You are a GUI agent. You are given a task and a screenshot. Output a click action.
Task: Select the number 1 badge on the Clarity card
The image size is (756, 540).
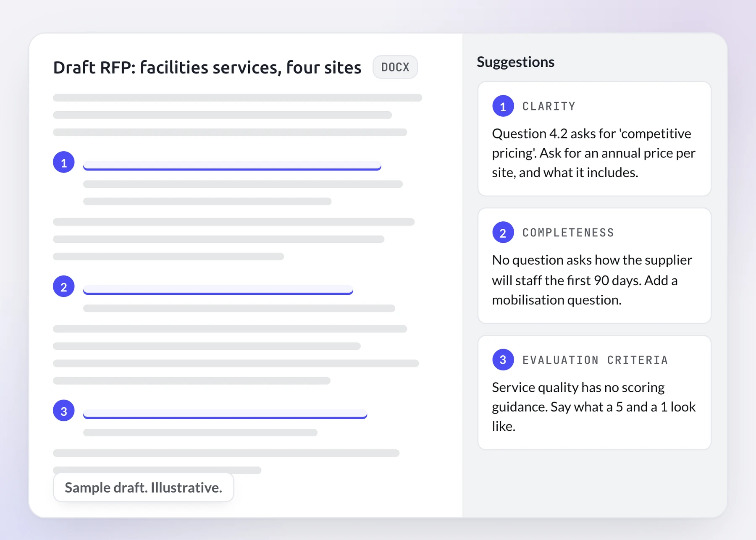[503, 106]
